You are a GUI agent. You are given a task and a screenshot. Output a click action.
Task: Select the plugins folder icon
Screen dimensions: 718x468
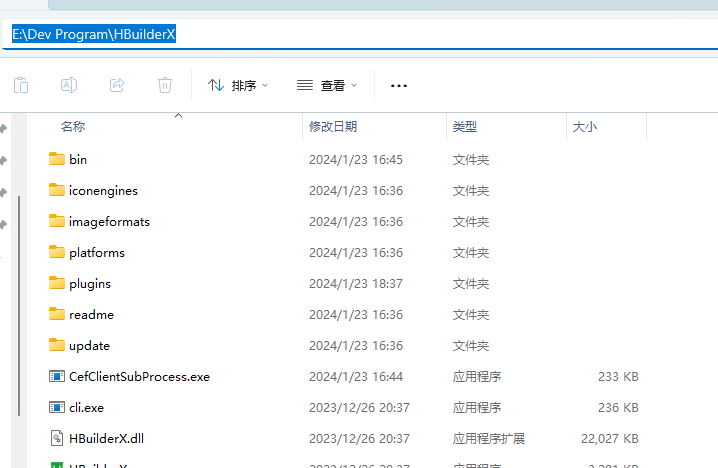pyautogui.click(x=57, y=283)
